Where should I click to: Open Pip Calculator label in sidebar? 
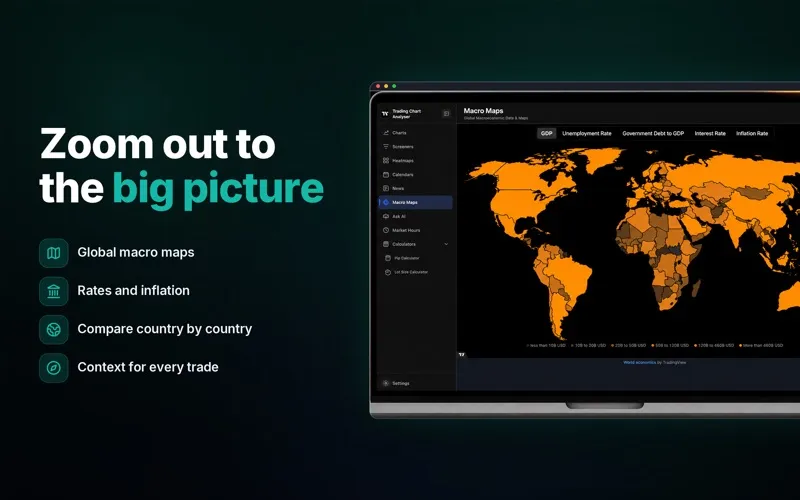[x=407, y=258]
